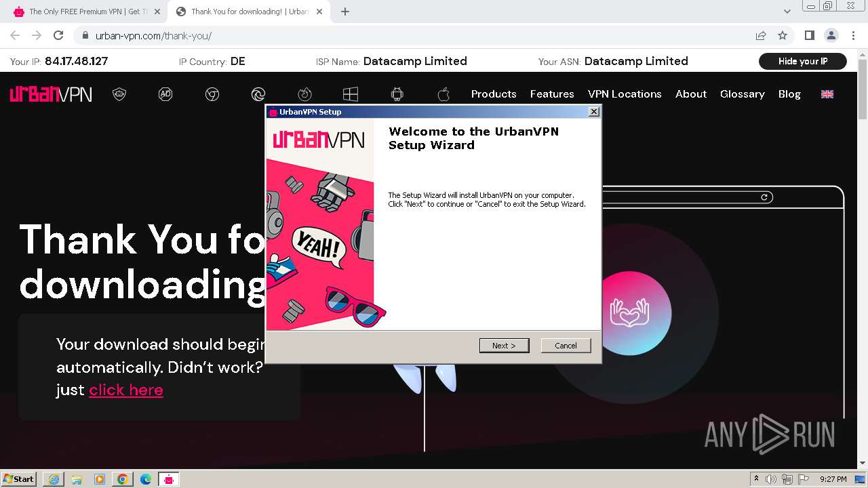
Task: Show hidden system tray icons
Action: (x=756, y=479)
